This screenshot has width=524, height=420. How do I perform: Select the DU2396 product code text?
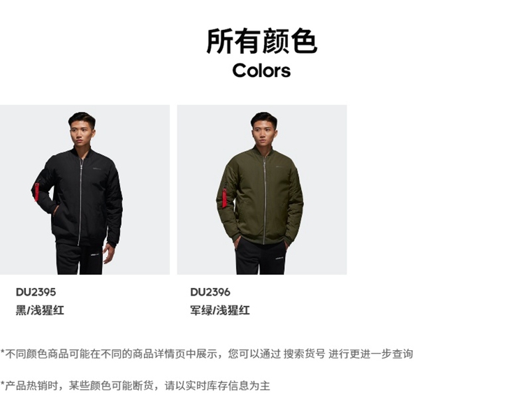coord(210,292)
